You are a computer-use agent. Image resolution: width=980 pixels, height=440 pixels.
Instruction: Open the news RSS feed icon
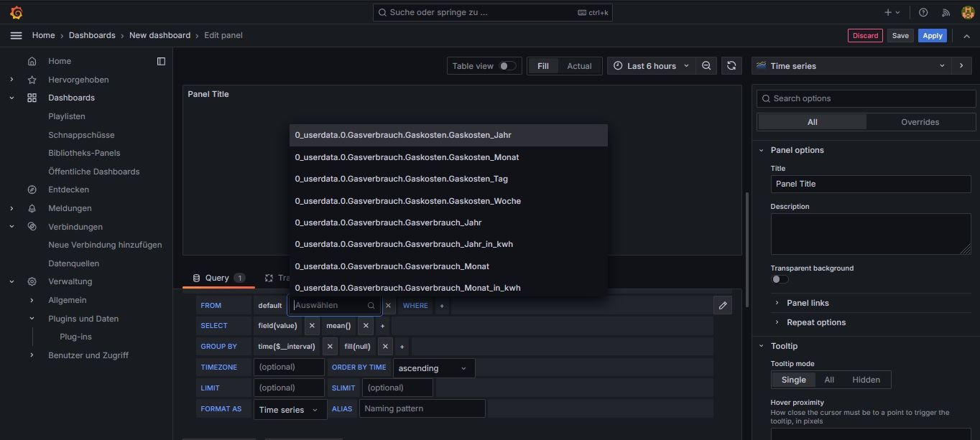point(946,12)
